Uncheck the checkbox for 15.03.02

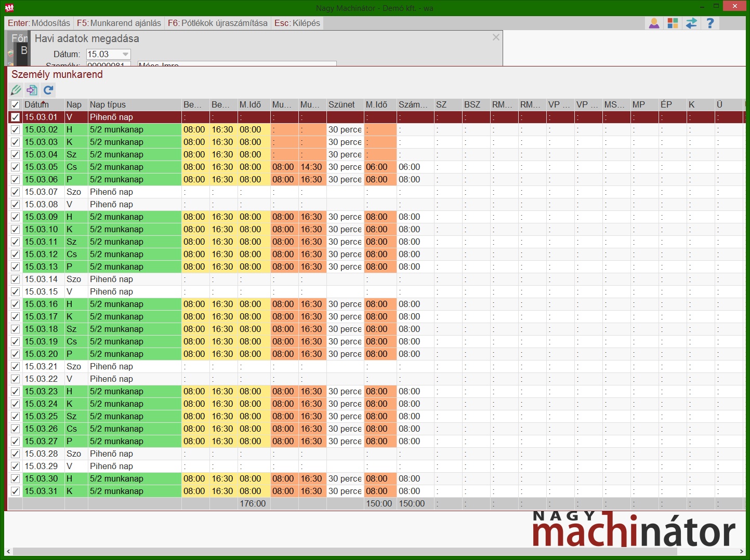tap(16, 129)
